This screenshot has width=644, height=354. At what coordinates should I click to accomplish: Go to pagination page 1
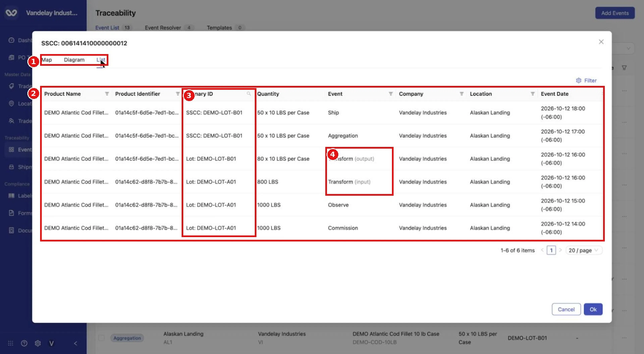pos(551,250)
